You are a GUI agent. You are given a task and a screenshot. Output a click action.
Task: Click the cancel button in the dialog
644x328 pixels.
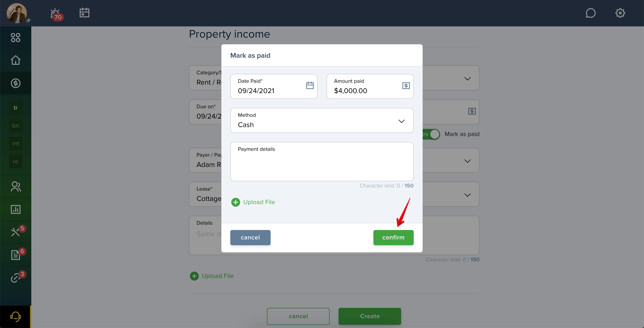(x=250, y=237)
